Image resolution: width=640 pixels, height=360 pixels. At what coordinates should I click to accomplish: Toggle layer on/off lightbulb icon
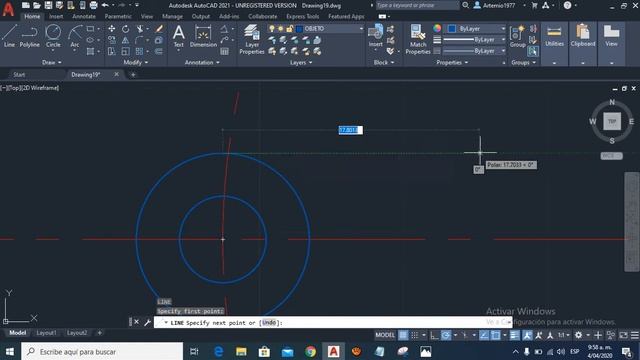tap(272, 29)
